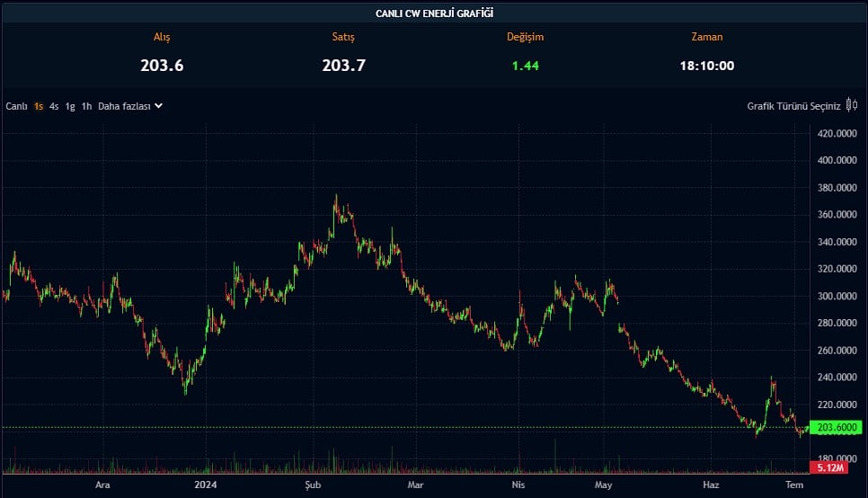Image resolution: width=868 pixels, height=498 pixels.
Task: Click the Alış price value 203.6
Action: point(162,65)
